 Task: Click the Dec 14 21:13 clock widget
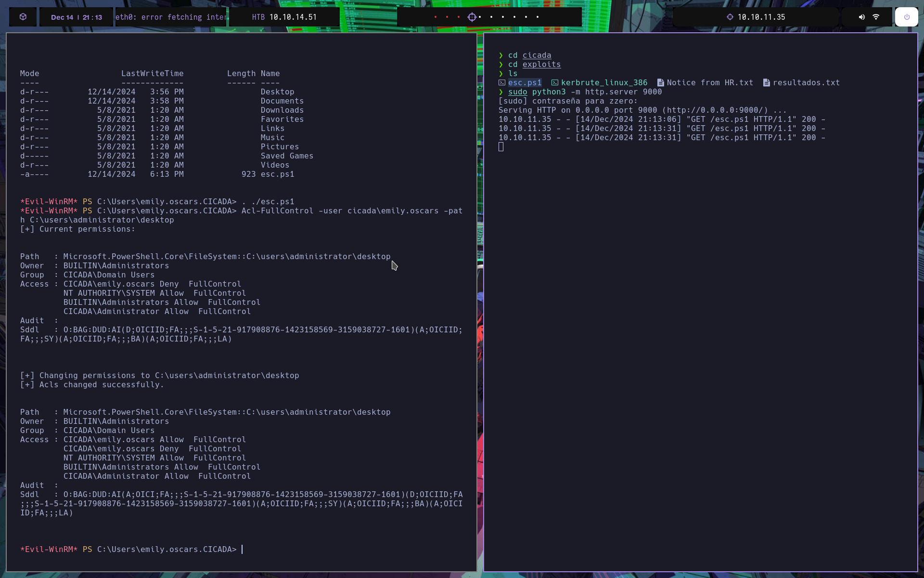pos(77,17)
